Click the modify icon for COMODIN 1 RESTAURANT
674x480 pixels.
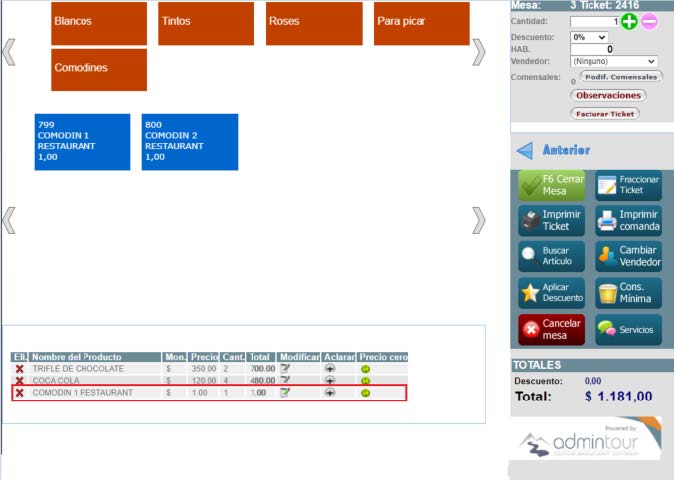(285, 393)
